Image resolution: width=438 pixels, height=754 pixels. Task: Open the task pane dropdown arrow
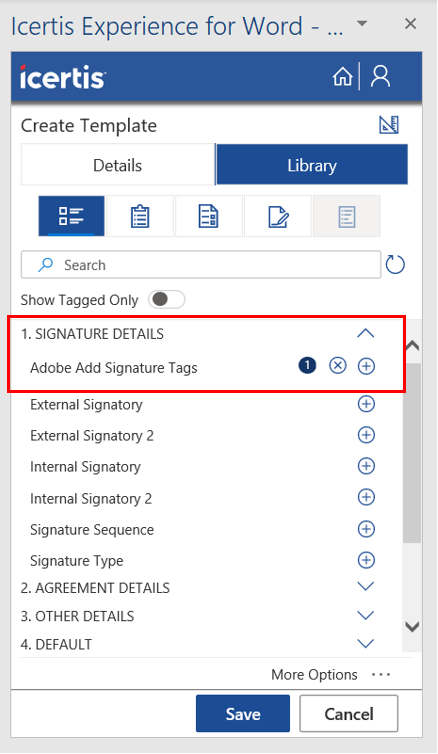point(363,24)
